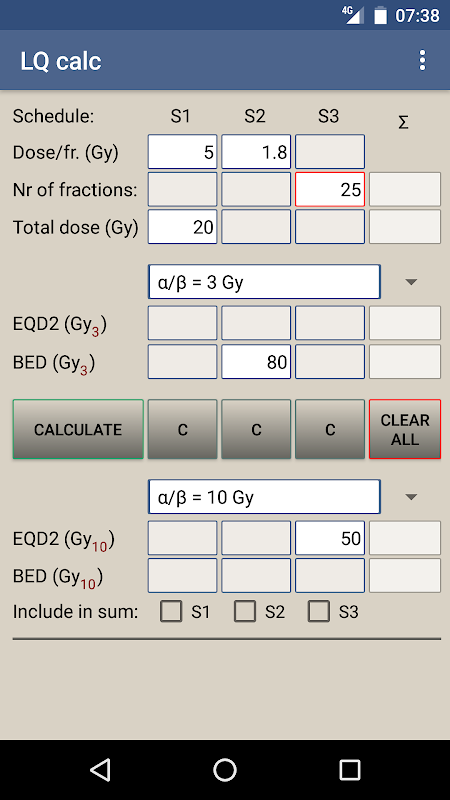
Task: Open the three-dot overflow menu
Action: click(422, 60)
